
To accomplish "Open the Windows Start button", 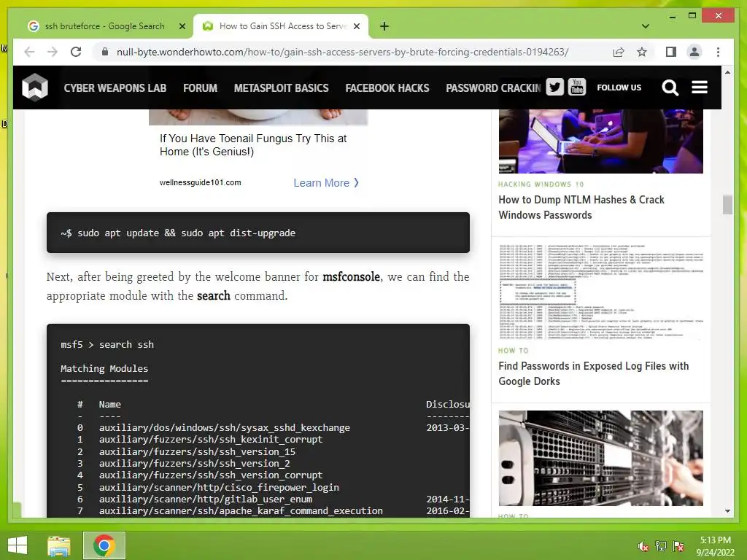I will (x=18, y=545).
